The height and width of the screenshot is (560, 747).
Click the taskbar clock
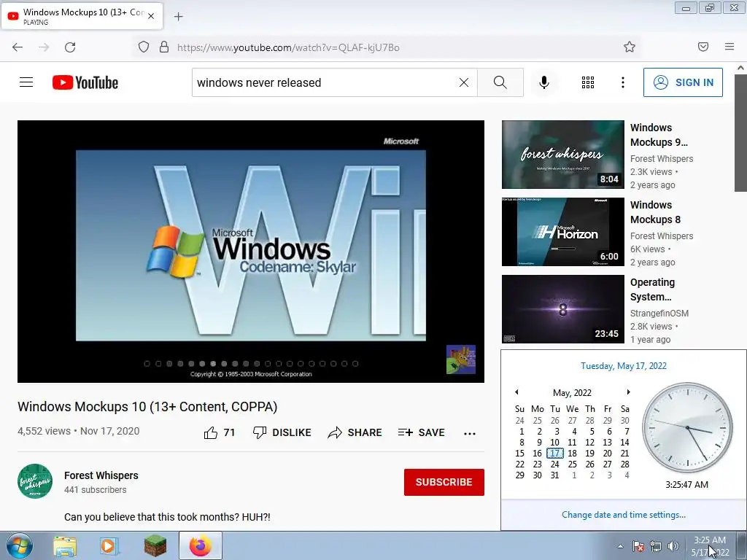click(x=710, y=546)
